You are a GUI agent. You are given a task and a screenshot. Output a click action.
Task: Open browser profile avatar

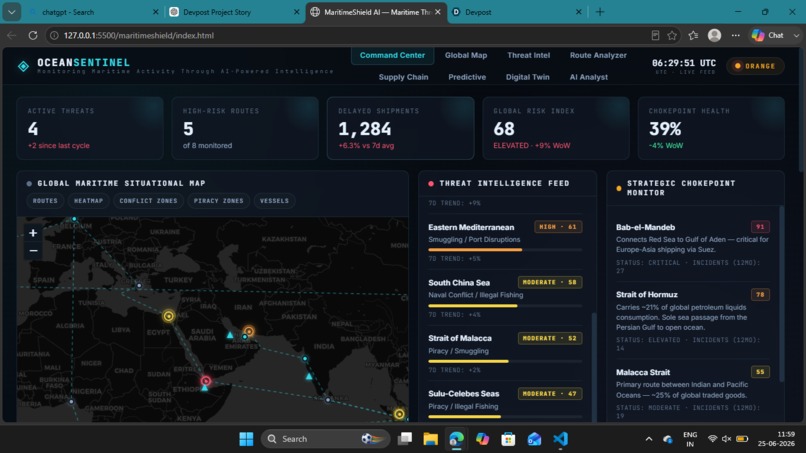(714, 35)
